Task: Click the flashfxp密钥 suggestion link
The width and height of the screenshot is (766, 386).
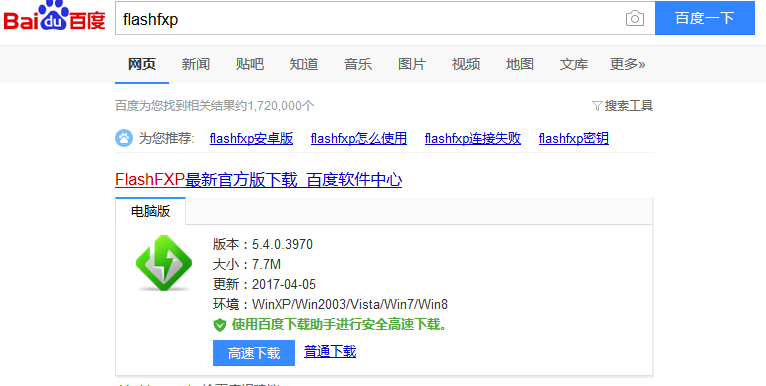Action: (x=574, y=138)
